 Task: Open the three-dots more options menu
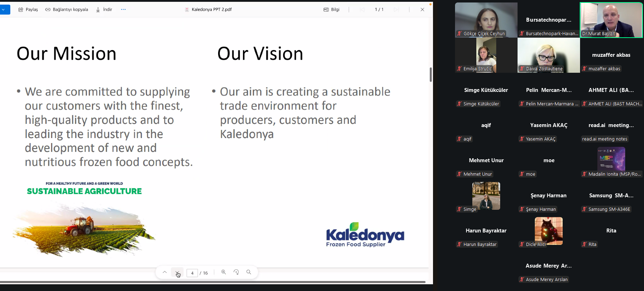(x=123, y=10)
